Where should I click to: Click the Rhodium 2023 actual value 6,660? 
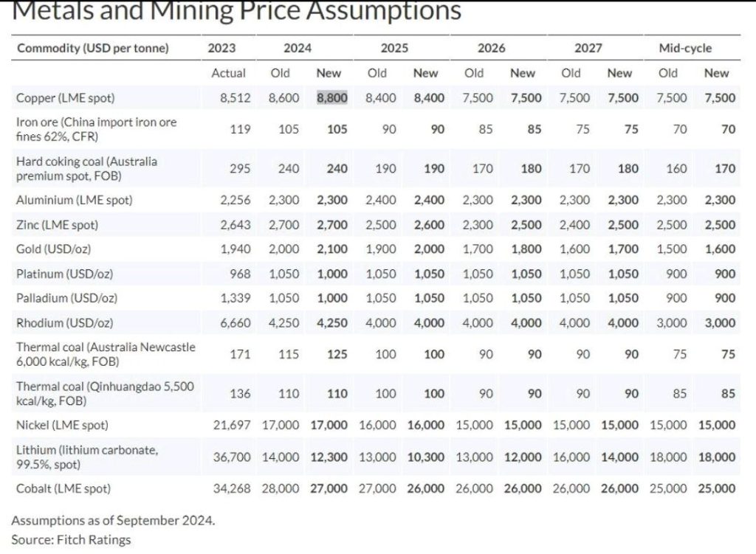[236, 323]
